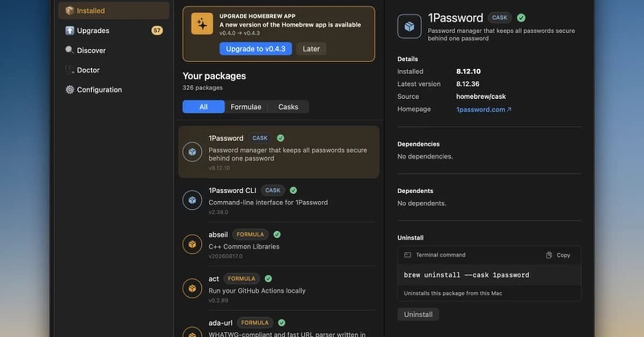Switch to the Formulae tab
Viewport: 644px width, 337px height.
click(x=246, y=107)
